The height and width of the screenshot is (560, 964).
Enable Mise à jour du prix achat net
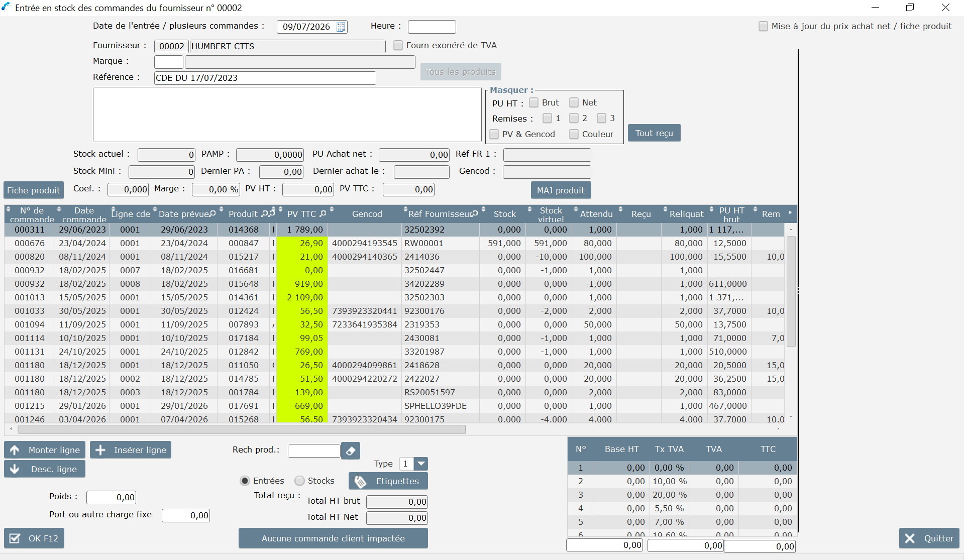point(763,26)
